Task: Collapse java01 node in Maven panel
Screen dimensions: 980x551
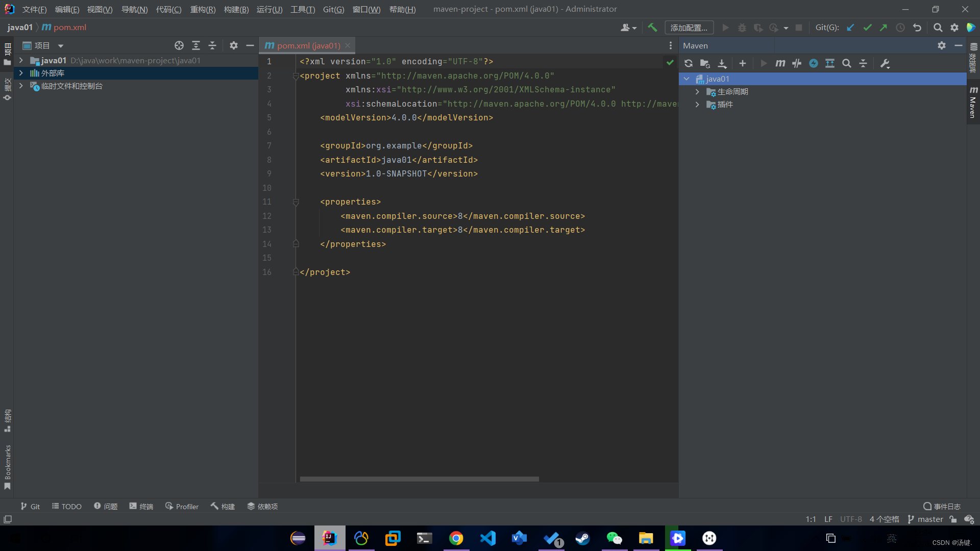Action: tap(687, 79)
